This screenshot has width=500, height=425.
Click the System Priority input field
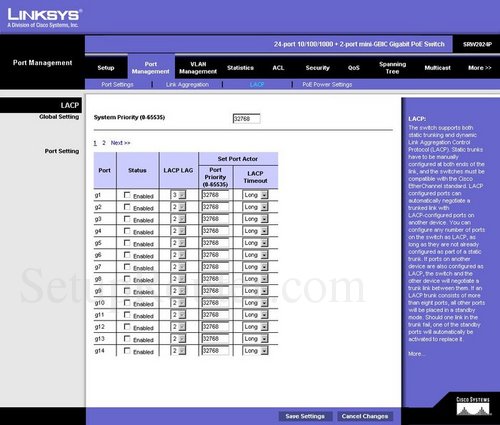(x=246, y=119)
